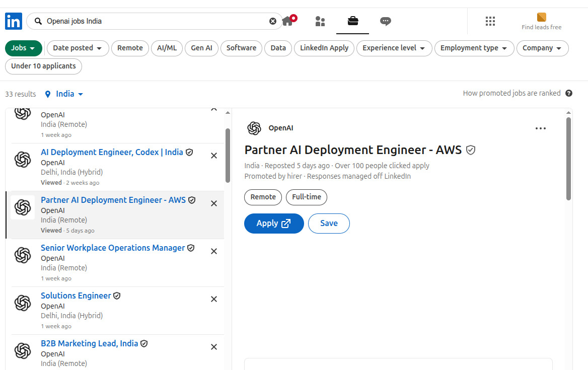Apply to the Partner AI Deployment Engineer job

tap(274, 224)
